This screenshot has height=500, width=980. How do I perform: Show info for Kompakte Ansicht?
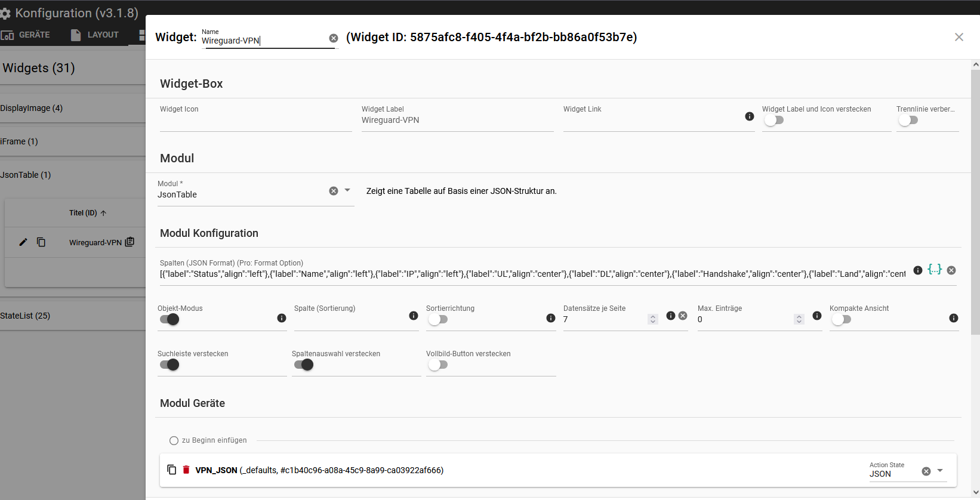(x=954, y=318)
